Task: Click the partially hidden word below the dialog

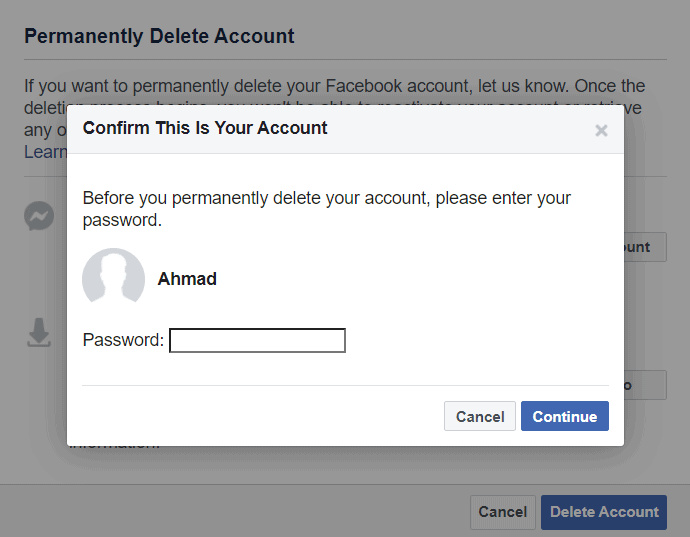Action: pos(115,447)
